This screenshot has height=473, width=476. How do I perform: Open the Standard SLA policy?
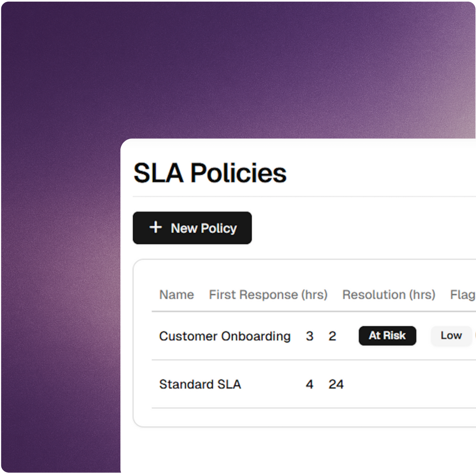[200, 384]
